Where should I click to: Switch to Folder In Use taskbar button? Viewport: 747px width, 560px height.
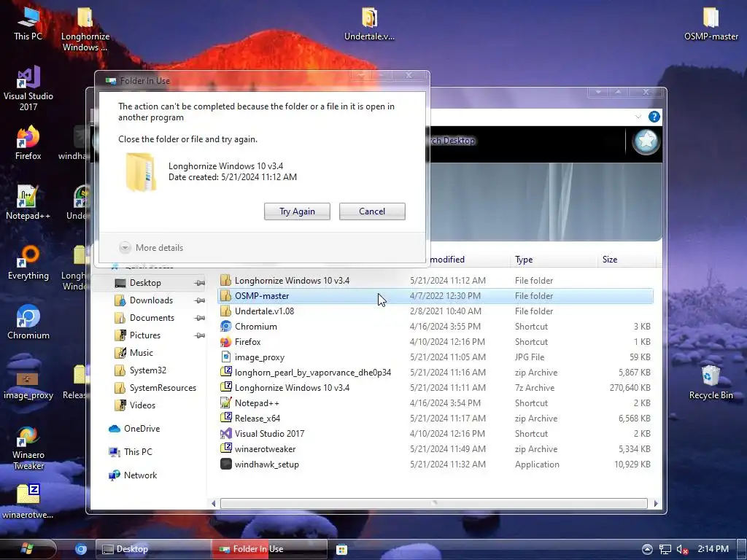[x=269, y=549]
